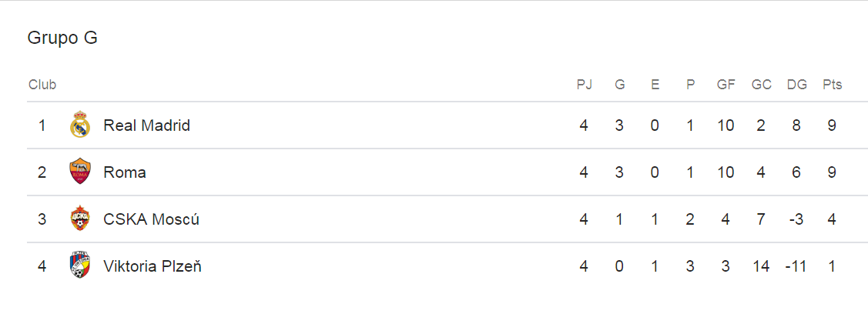The height and width of the screenshot is (314, 868).
Task: Click CSKA Moscú's goal difference -3
Action: pos(796,219)
